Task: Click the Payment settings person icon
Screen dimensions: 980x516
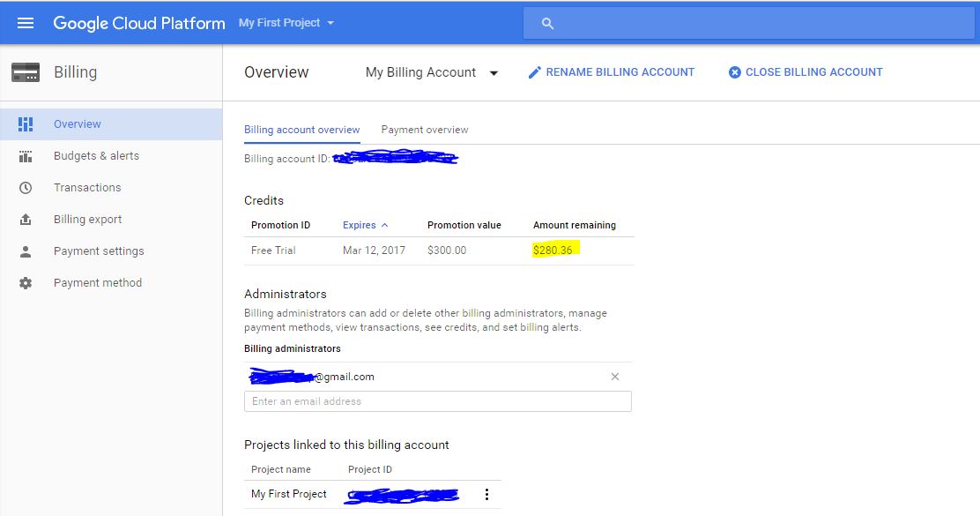Action: point(26,251)
